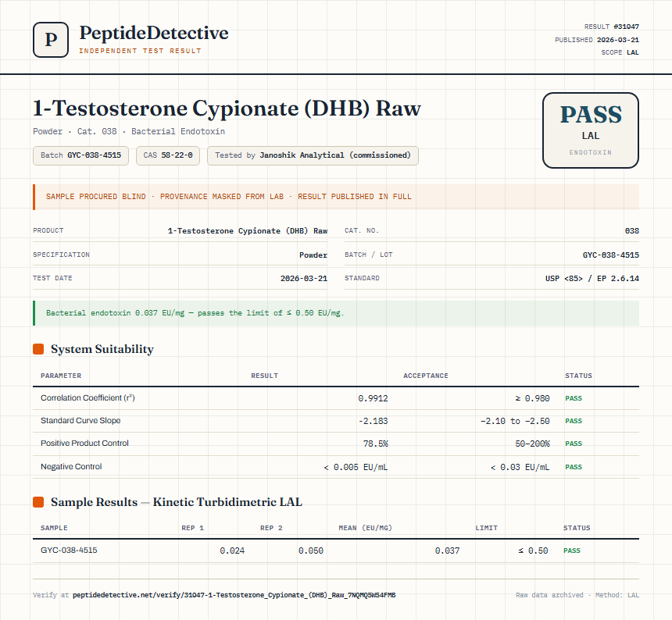Click the green bacterial endotoxin summary line
672x620 pixels.
(195, 313)
